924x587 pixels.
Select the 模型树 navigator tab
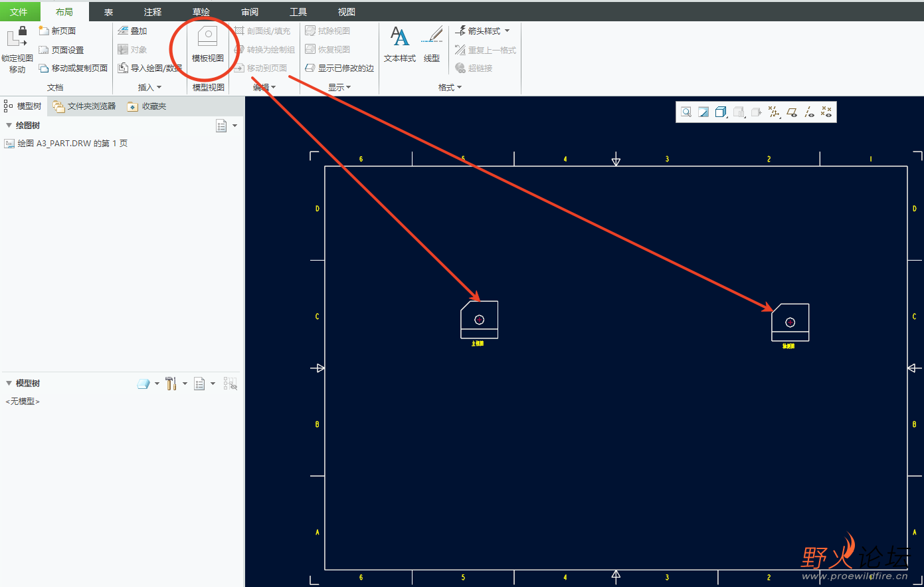click(23, 106)
